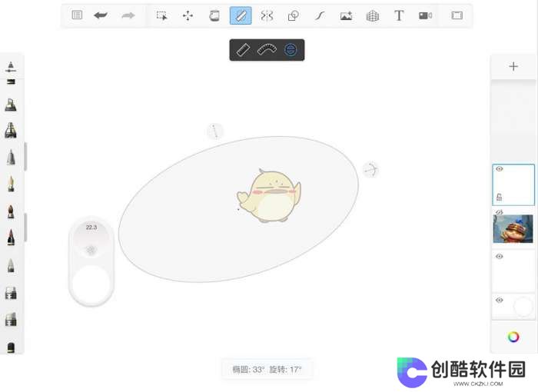
Task: Hide the third blank layer via eye
Action: tap(500, 257)
